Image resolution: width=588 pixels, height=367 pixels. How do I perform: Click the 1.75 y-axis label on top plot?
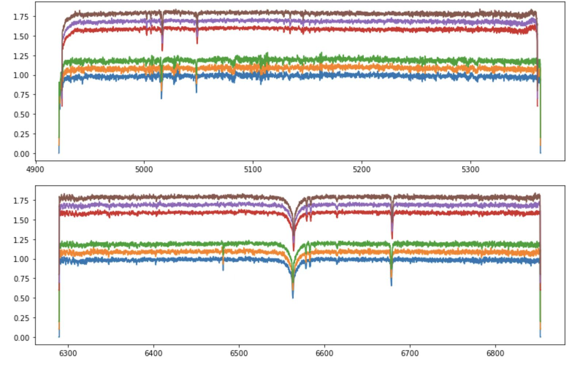point(20,16)
